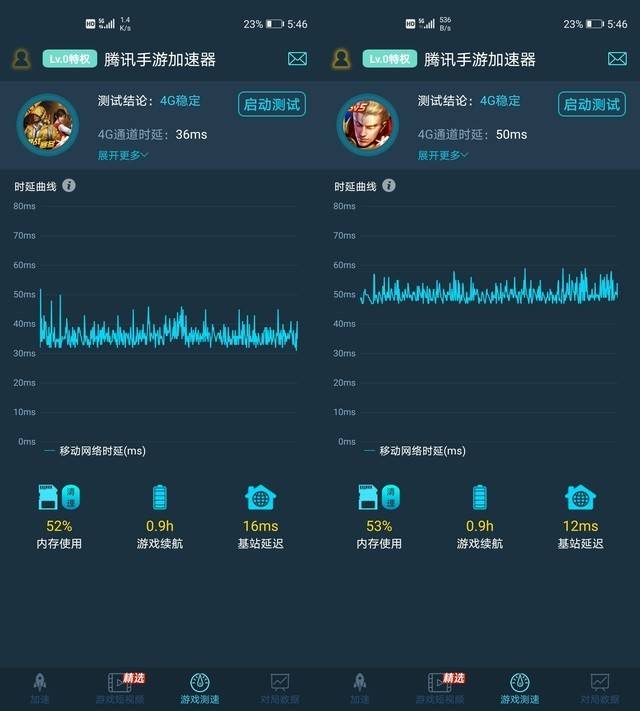Tap 清理 clean button next to 53%
640x711 pixels.
(x=391, y=497)
